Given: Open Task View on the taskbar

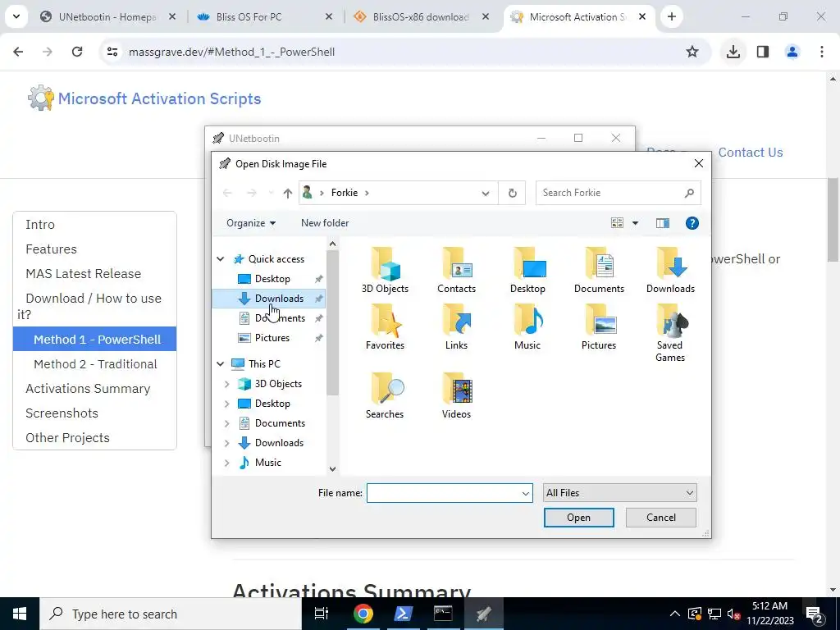Looking at the screenshot, I should pyautogui.click(x=322, y=614).
